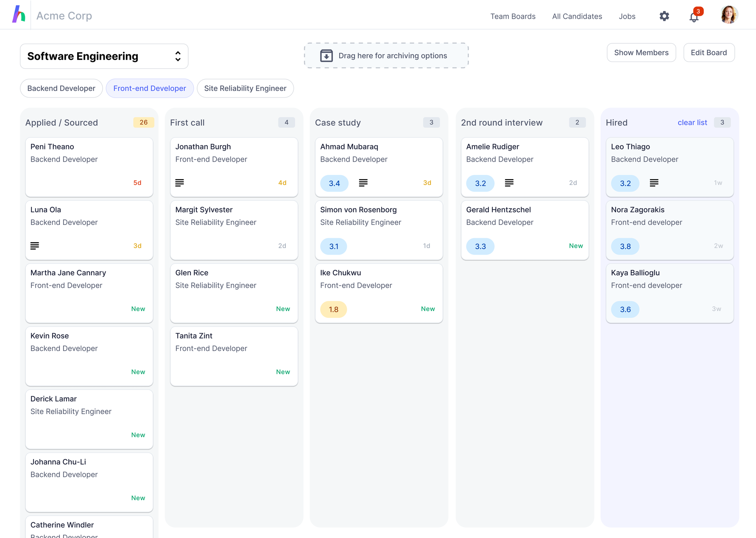
Task: Click the notes icon on Amelie Rudiger's card
Action: coord(509,183)
